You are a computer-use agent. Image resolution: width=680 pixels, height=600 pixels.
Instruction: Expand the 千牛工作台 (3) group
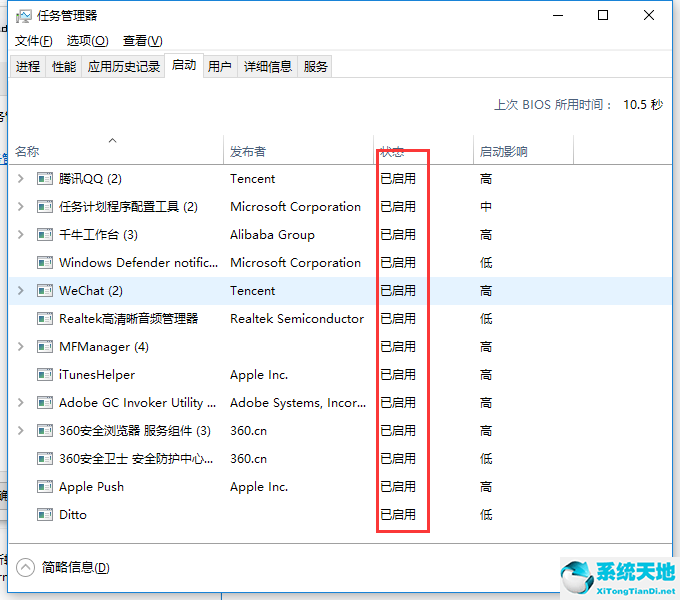click(20, 235)
